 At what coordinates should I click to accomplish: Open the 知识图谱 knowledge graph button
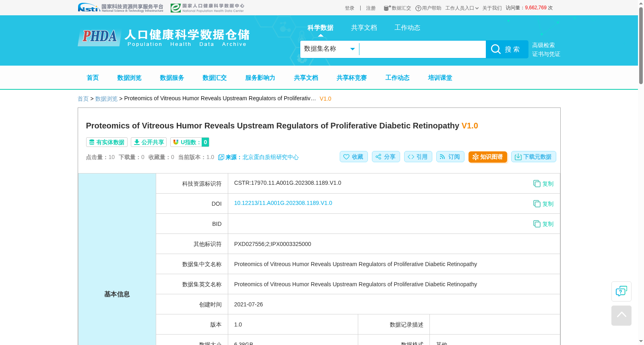(487, 157)
